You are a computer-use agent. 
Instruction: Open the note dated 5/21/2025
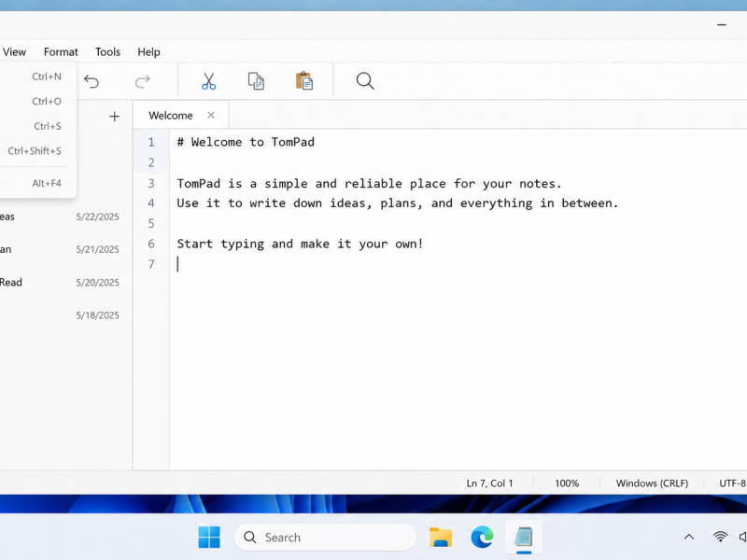point(62,249)
